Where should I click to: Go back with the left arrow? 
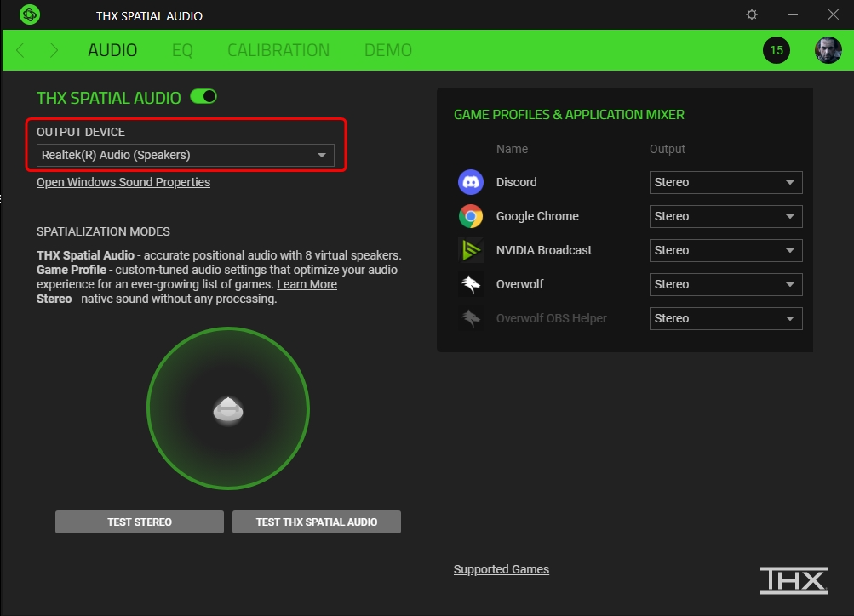pyautogui.click(x=20, y=50)
